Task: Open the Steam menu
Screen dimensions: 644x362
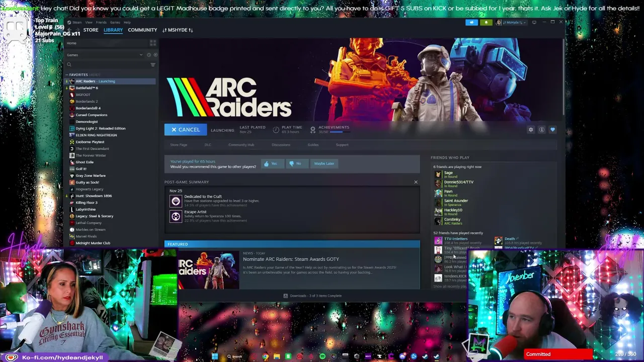Action: click(x=76, y=23)
